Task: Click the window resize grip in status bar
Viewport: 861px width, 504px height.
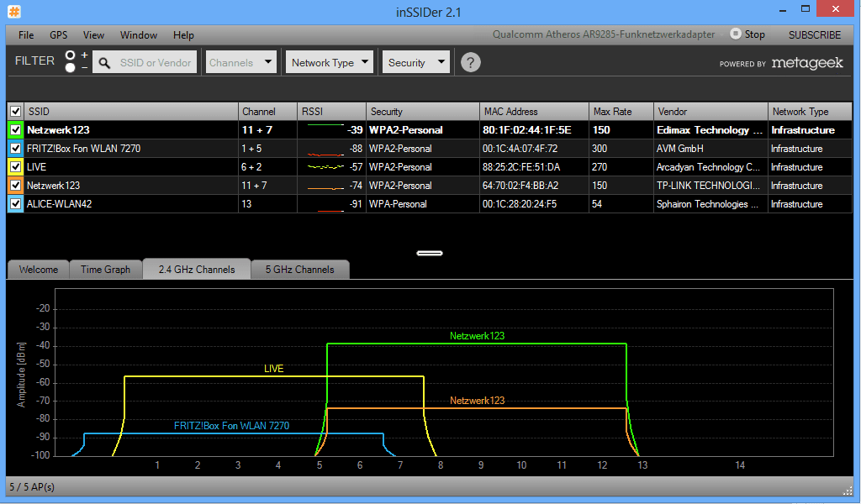Action: pyautogui.click(x=848, y=490)
